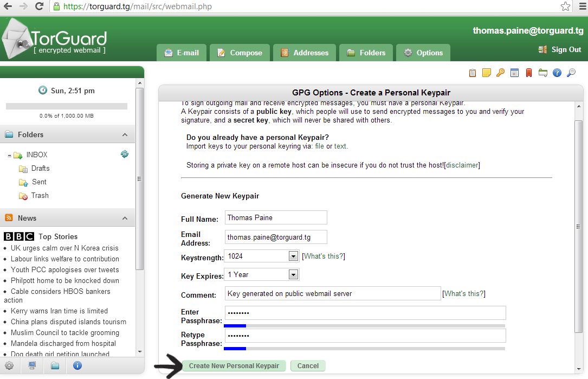Click the yellow sticky note icon
The height and width of the screenshot is (379, 588).
487,73
